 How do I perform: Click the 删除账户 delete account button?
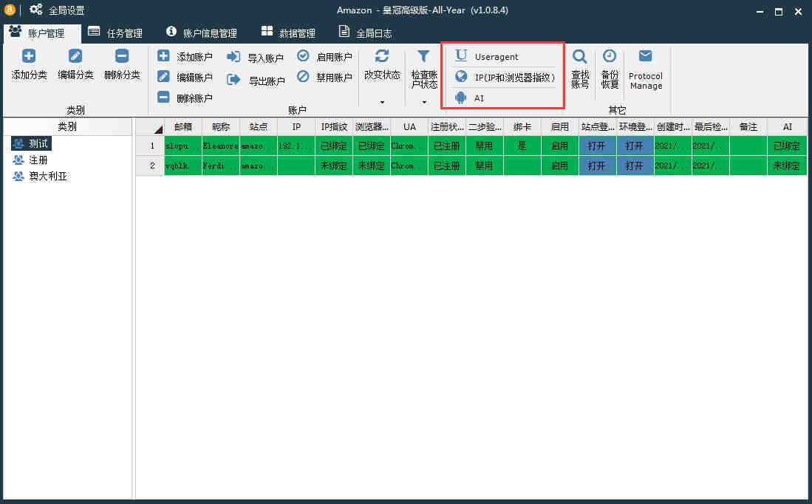tap(185, 98)
